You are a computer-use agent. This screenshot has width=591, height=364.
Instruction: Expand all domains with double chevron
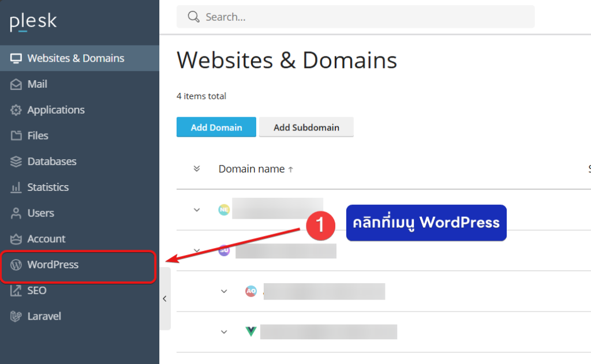[197, 168]
